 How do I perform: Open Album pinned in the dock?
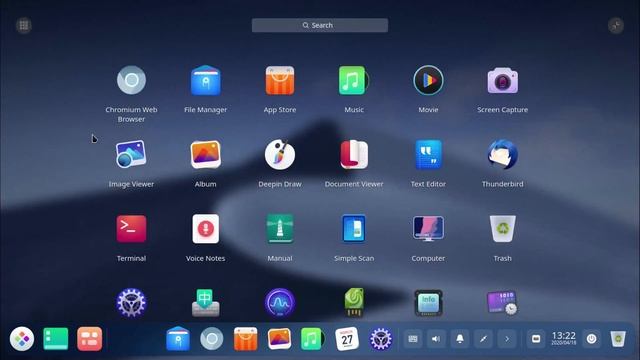click(279, 339)
